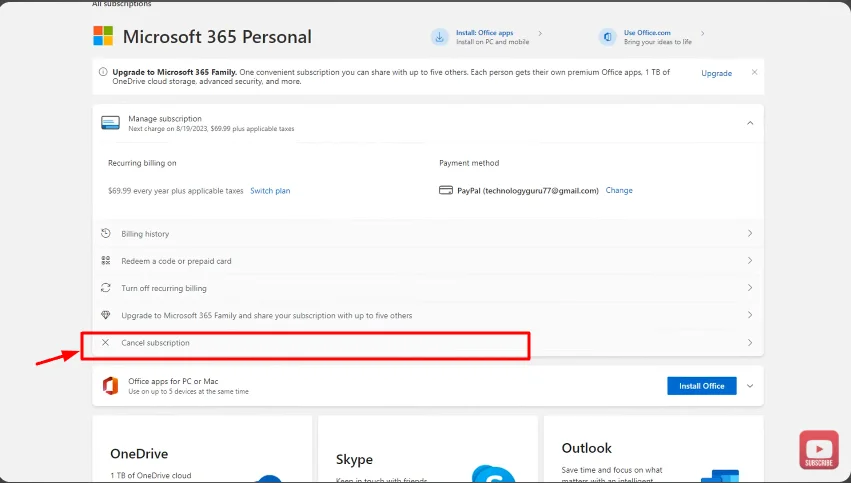851x483 pixels.
Task: Click the Manage subscription heading
Action: click(165, 118)
